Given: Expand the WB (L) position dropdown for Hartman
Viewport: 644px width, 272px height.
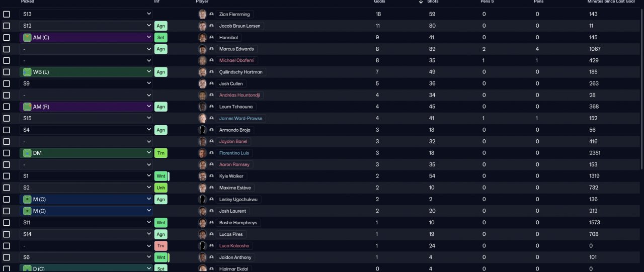Looking at the screenshot, I should (86, 72).
